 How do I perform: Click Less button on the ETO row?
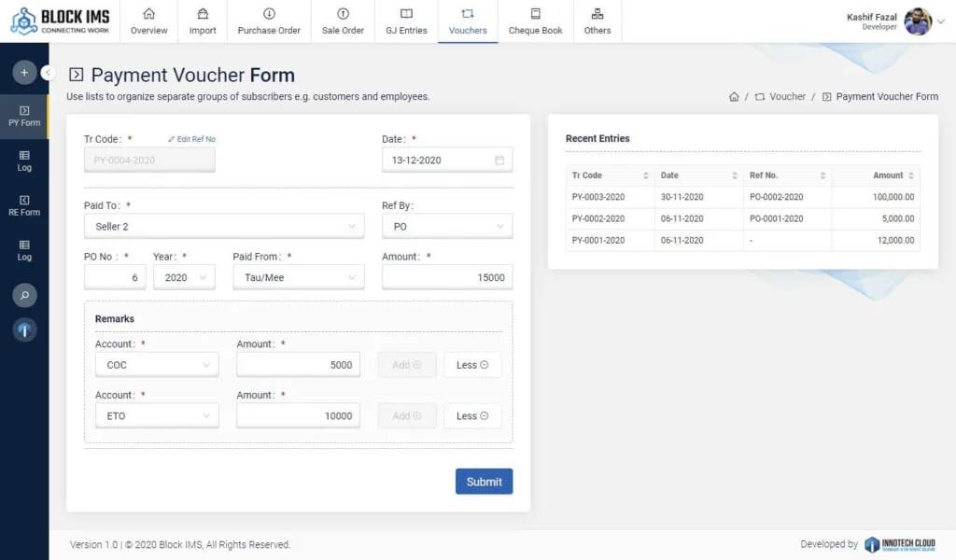tap(472, 416)
